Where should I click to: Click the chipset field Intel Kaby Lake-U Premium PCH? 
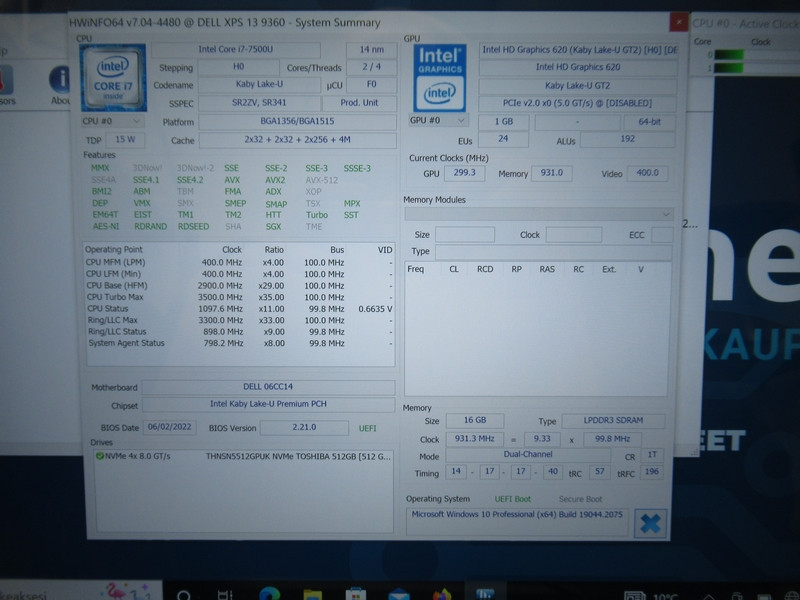pyautogui.click(x=268, y=404)
